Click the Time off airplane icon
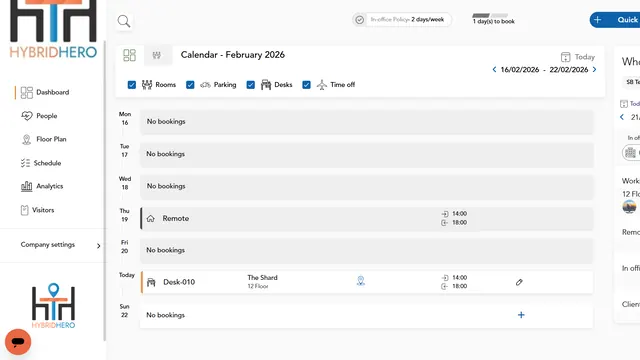This screenshot has height=360, width=640. (322, 84)
